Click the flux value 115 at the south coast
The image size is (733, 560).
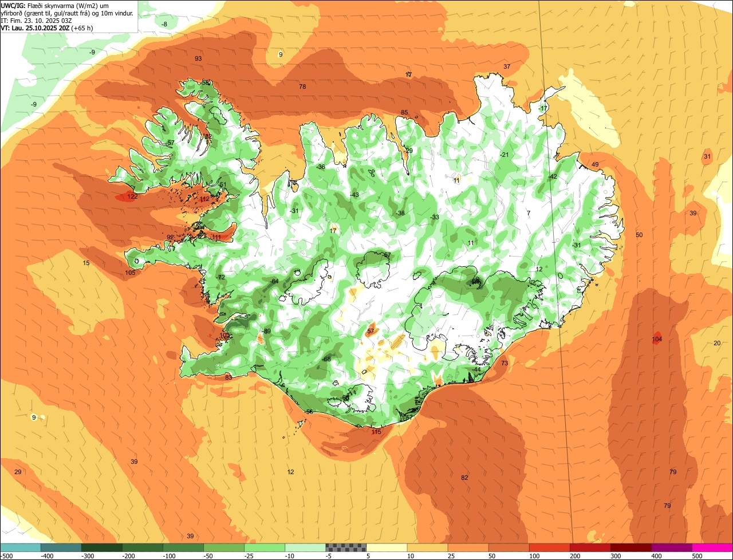pyautogui.click(x=376, y=432)
